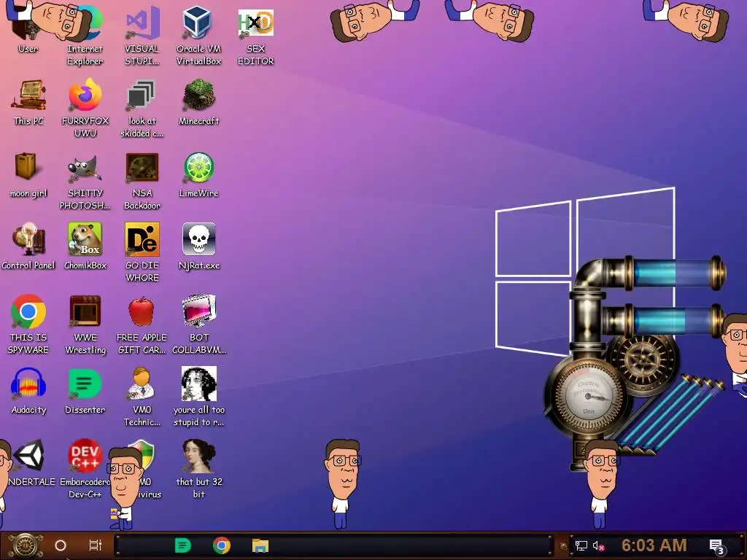The height and width of the screenshot is (560, 747).
Task: Launch Embarcadero Dev-C++
Action: pyautogui.click(x=85, y=470)
